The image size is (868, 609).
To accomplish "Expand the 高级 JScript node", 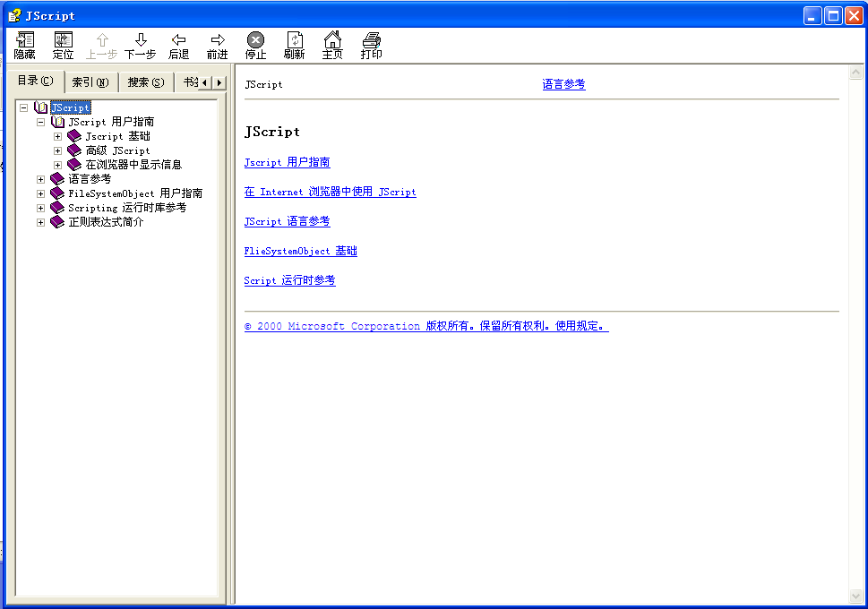I will tap(57, 150).
